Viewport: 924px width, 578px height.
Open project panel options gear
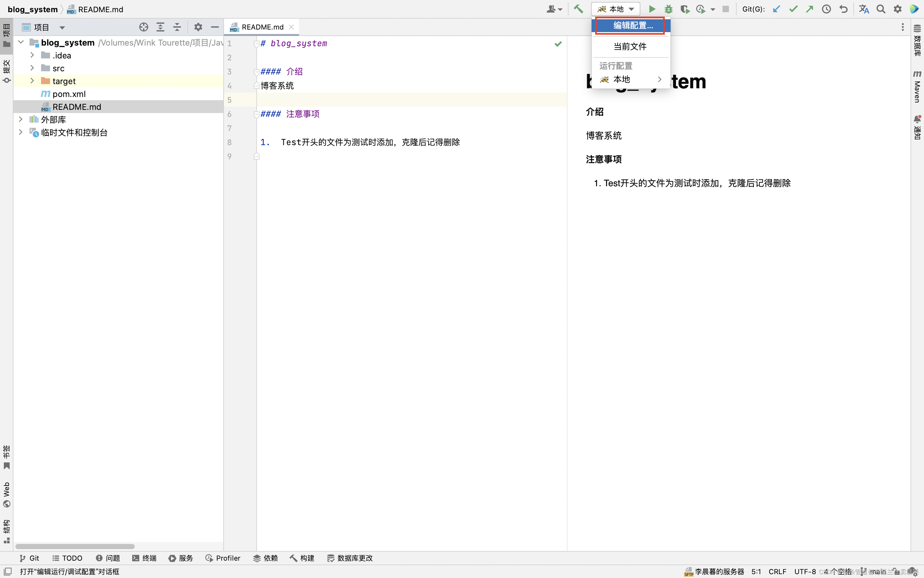198,27
